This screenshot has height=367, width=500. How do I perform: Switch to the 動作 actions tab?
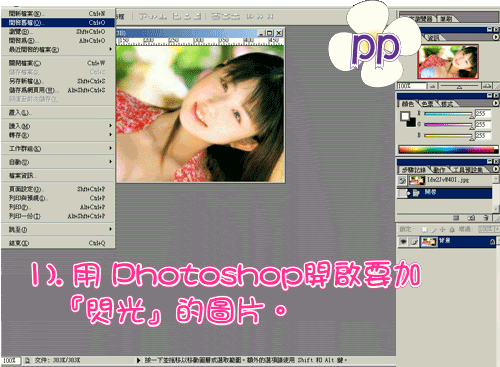click(x=439, y=170)
